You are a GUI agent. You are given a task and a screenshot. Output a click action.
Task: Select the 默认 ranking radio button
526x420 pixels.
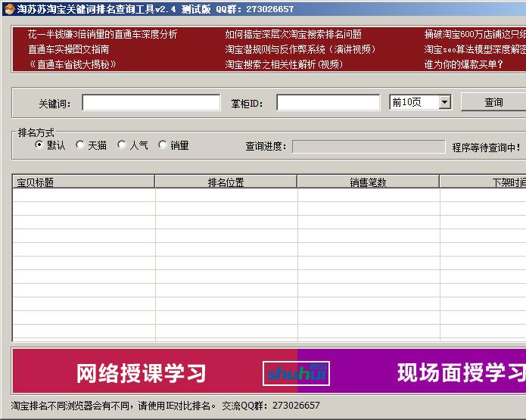[39, 145]
